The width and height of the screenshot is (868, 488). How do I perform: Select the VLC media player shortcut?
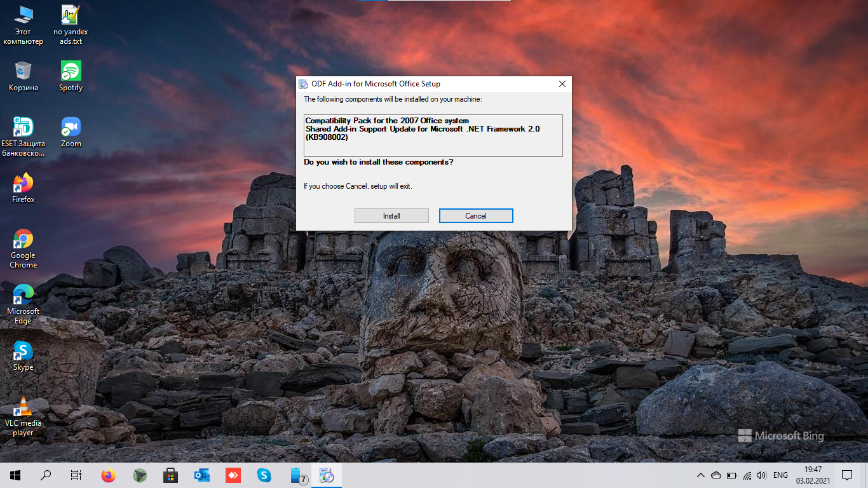point(23,417)
